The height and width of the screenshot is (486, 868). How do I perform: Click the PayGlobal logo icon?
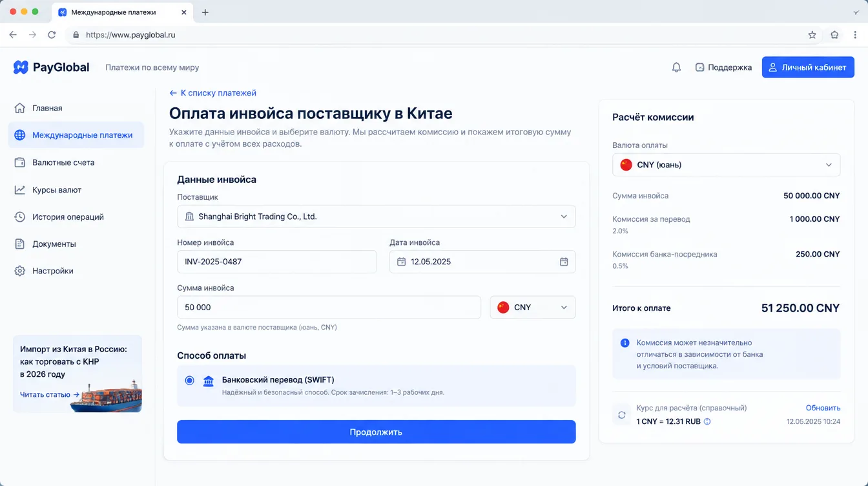21,67
